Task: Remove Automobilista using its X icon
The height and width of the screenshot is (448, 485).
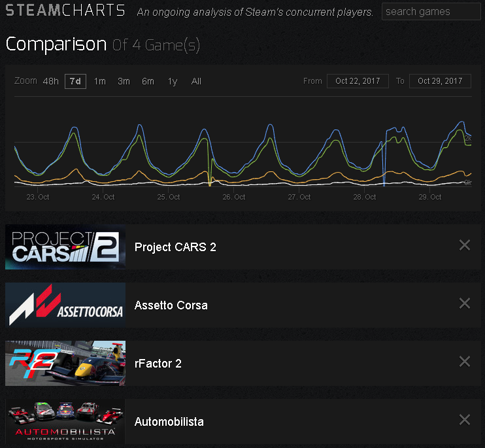Action: (x=465, y=420)
